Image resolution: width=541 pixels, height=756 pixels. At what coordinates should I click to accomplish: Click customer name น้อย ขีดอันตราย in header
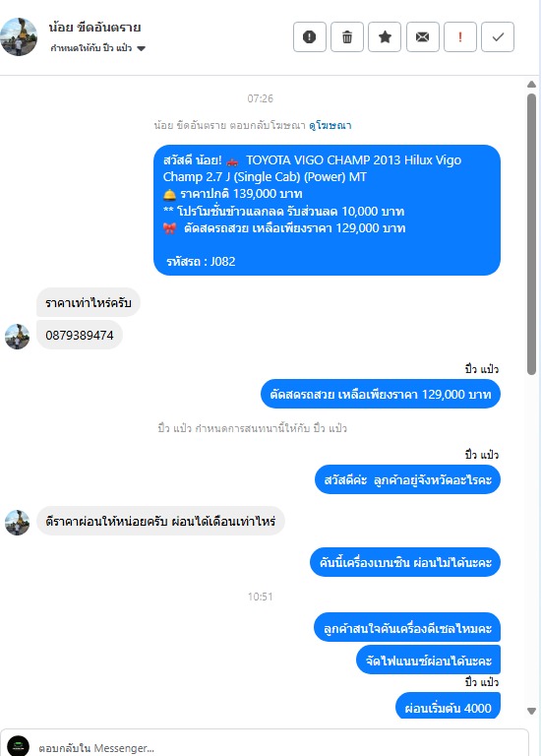pos(94,28)
